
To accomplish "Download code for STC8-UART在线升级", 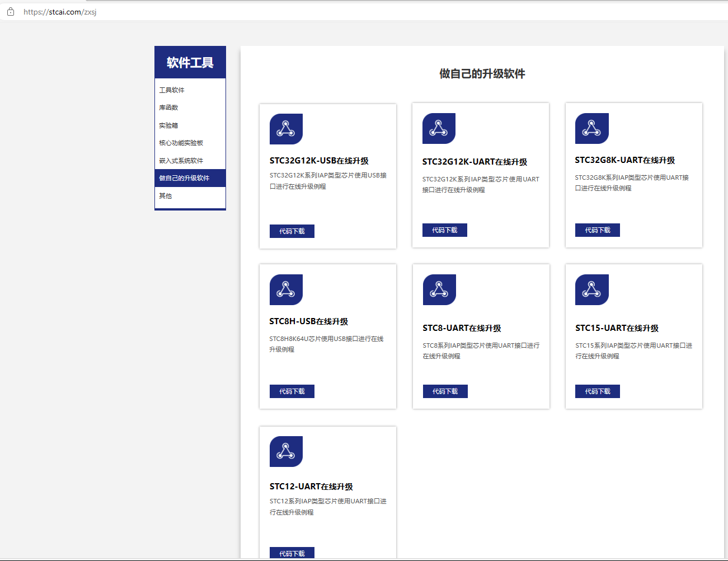I will [445, 391].
